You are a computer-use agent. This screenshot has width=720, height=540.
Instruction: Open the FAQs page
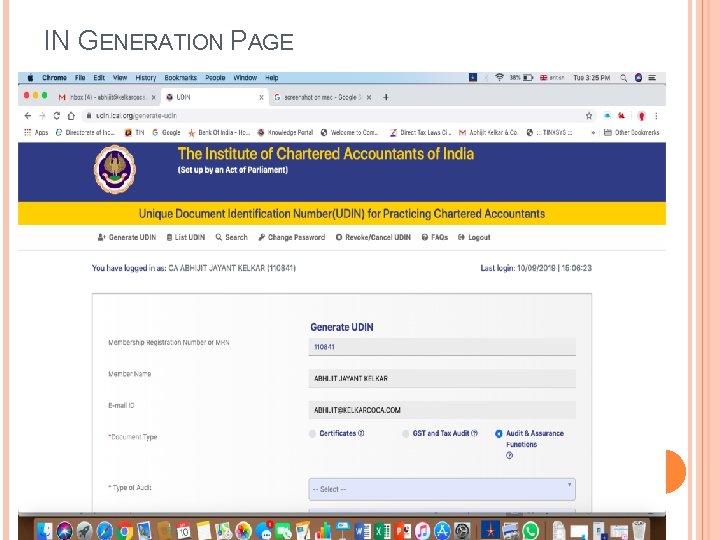(x=434, y=237)
